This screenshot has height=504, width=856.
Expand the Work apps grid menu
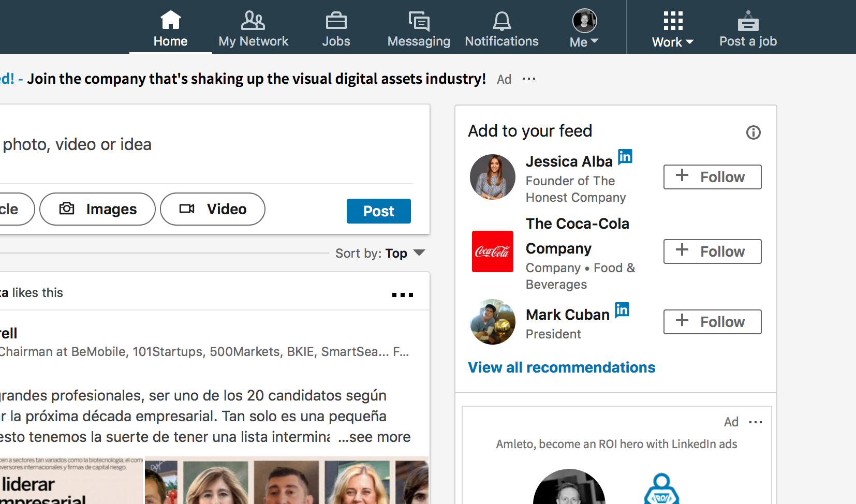coord(673,21)
